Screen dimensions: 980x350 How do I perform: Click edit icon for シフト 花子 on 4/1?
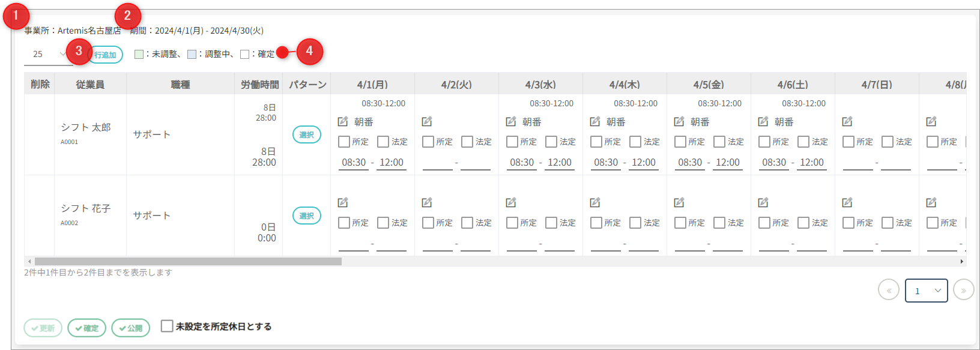tap(343, 203)
